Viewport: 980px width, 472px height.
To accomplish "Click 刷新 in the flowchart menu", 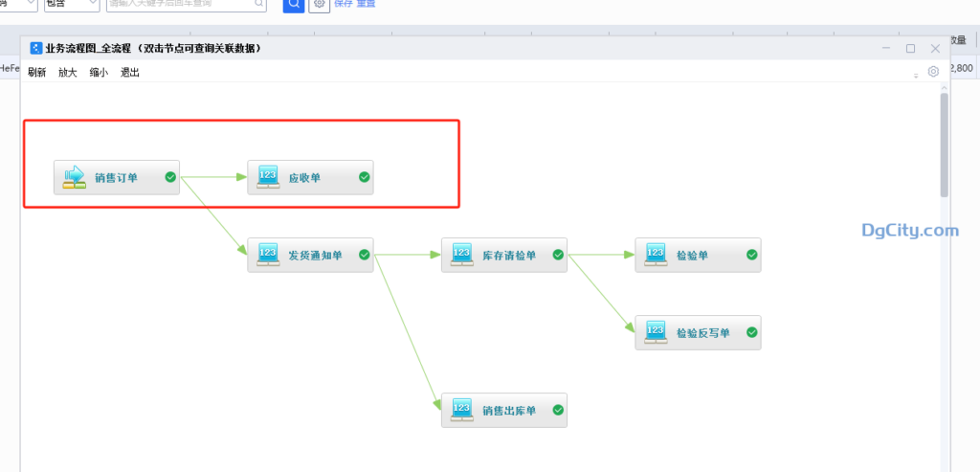I will click(36, 73).
